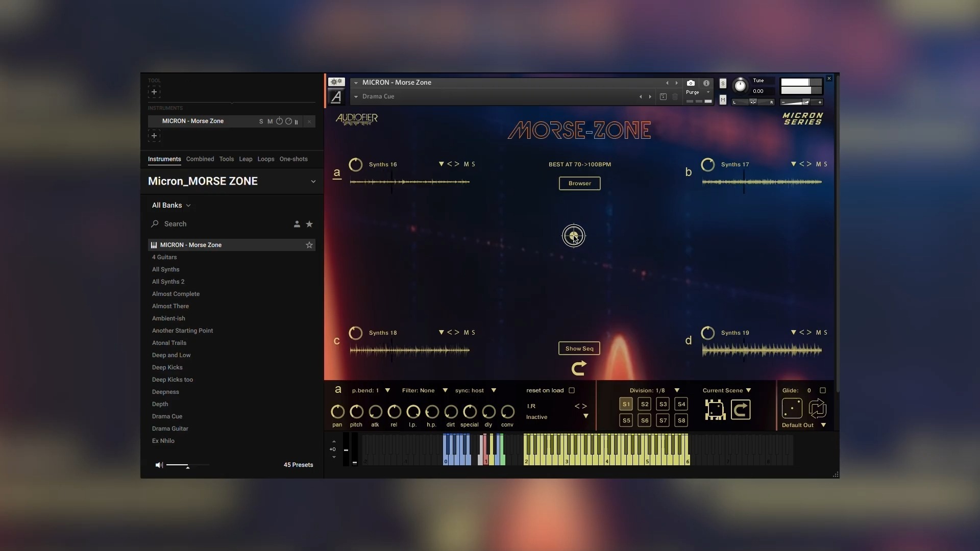Enable the reset on load checkbox
Image resolution: width=980 pixels, height=551 pixels.
pos(572,391)
